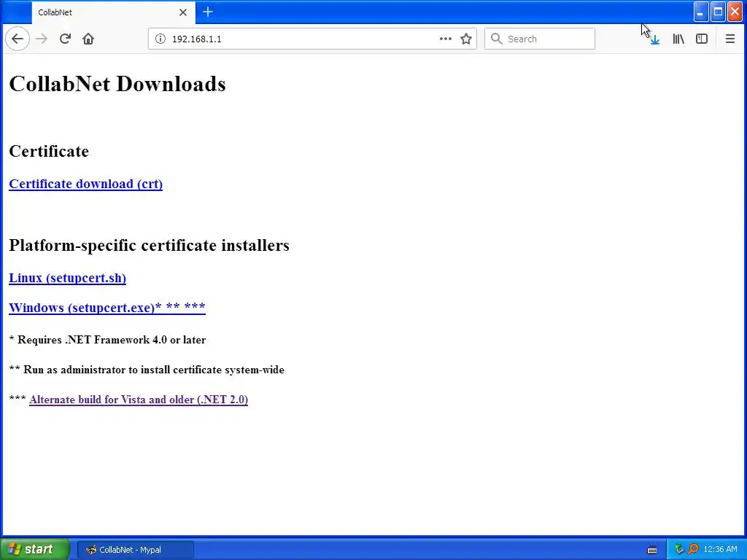Maximize the Mypal browser window
The width and height of the screenshot is (747, 560).
(x=718, y=12)
